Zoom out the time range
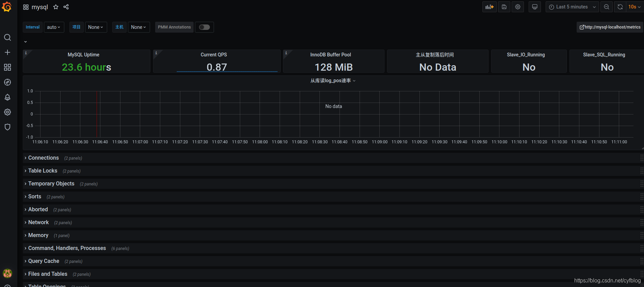The height and width of the screenshot is (287, 644). pyautogui.click(x=607, y=7)
